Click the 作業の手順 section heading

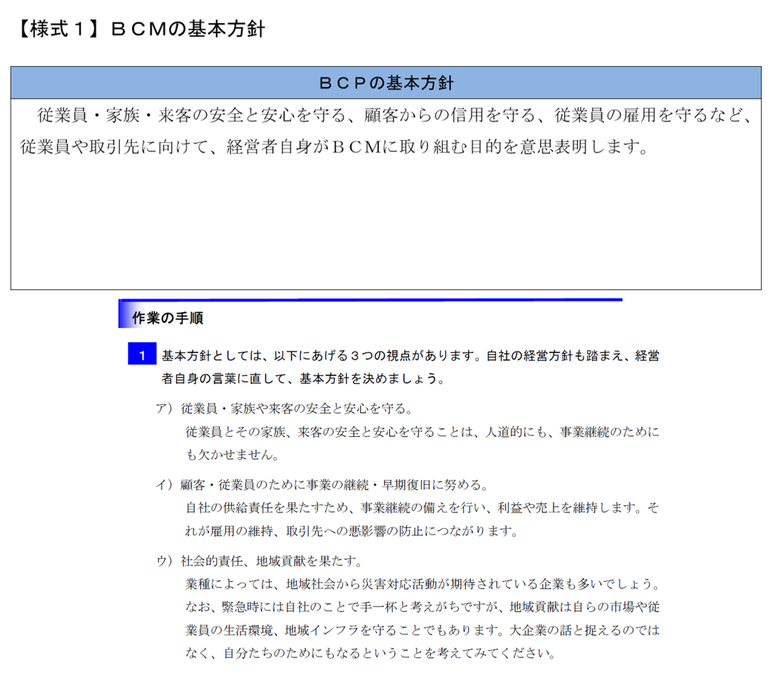coord(167,318)
